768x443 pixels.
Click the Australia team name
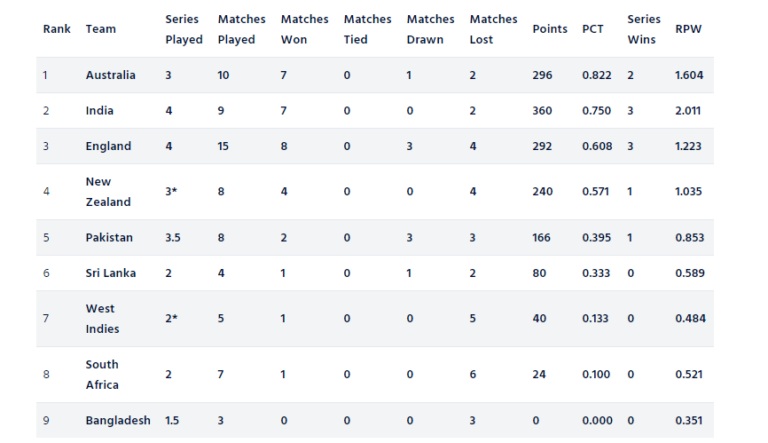point(110,75)
